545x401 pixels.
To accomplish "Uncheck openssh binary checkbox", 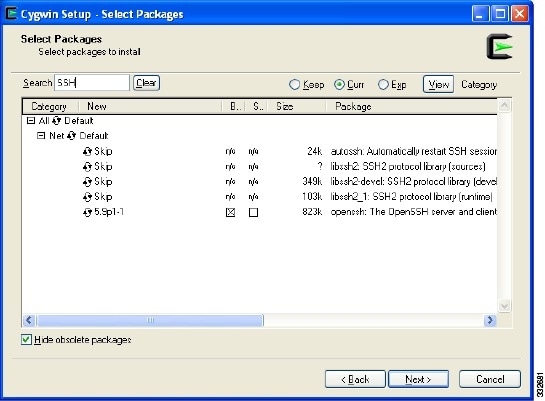I will click(x=230, y=212).
